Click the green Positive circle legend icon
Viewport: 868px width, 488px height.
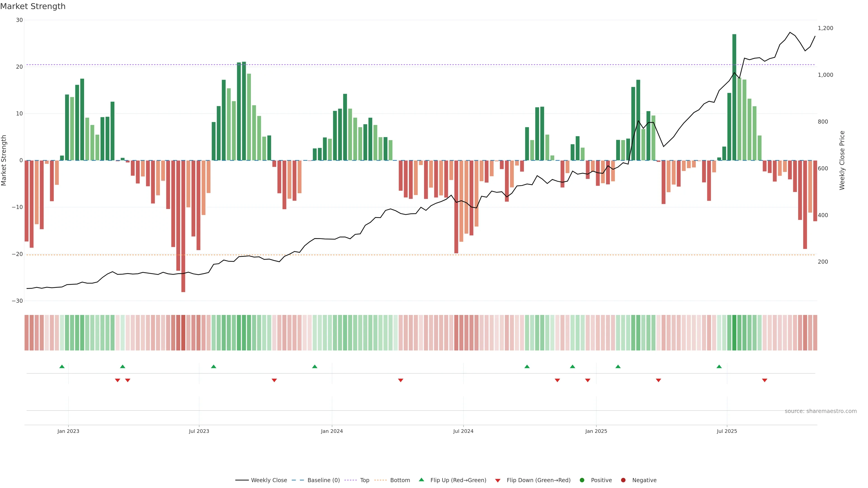582,480
